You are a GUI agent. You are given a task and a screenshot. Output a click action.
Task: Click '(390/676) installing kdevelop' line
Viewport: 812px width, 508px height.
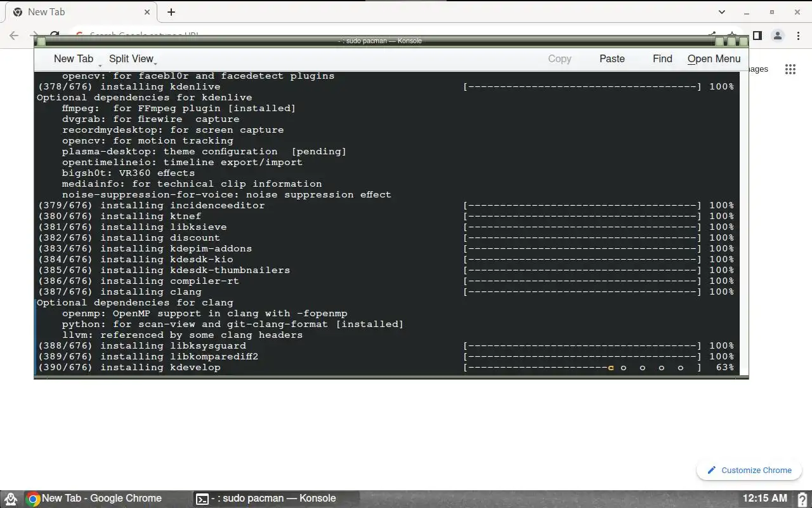(x=129, y=367)
